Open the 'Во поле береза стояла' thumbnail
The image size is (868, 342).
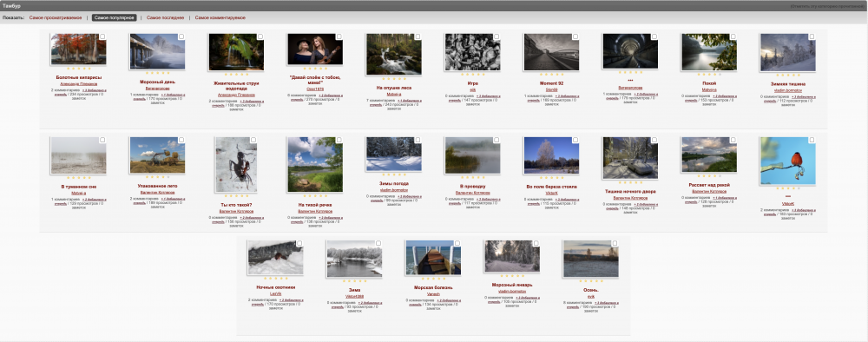(551, 155)
